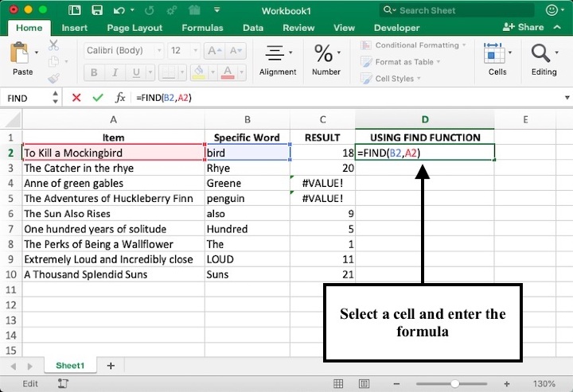Open Format as Table
The height and width of the screenshot is (392, 573).
[400, 62]
